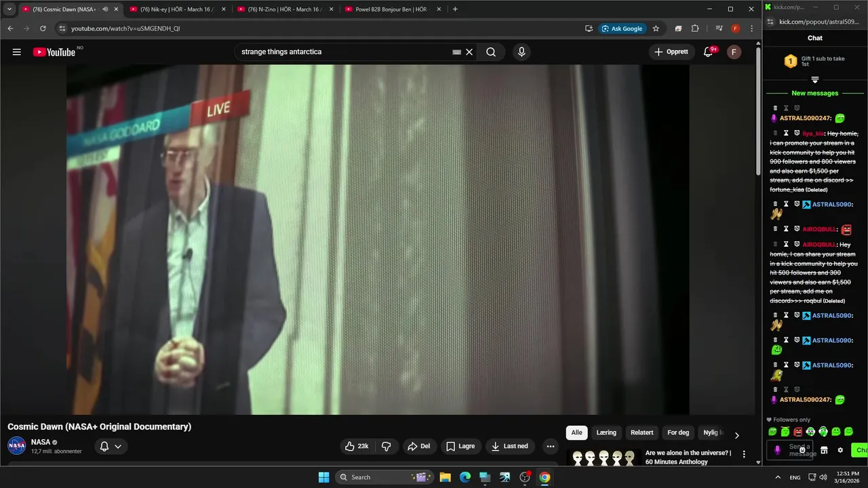868x488 pixels.
Task: Click the video player area
Action: (378, 239)
